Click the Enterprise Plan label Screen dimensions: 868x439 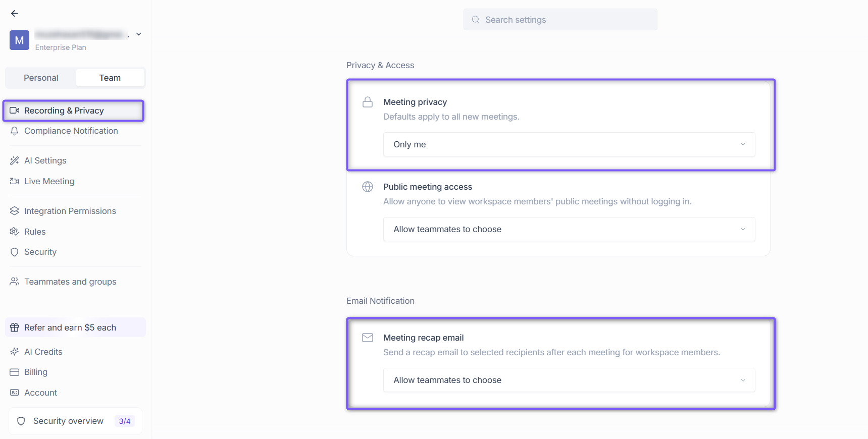pyautogui.click(x=61, y=47)
